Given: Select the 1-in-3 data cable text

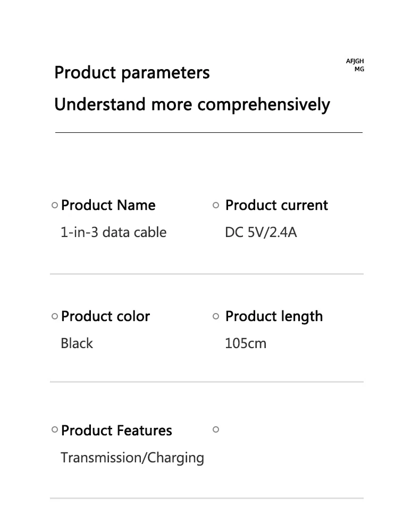Looking at the screenshot, I should tap(113, 232).
